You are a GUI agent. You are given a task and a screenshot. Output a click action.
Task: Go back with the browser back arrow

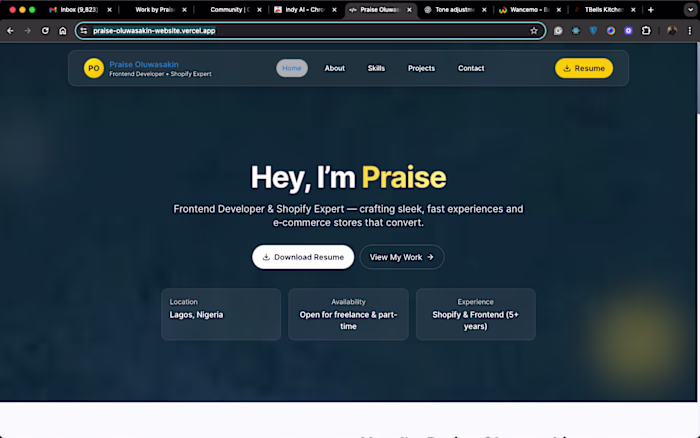point(10,31)
